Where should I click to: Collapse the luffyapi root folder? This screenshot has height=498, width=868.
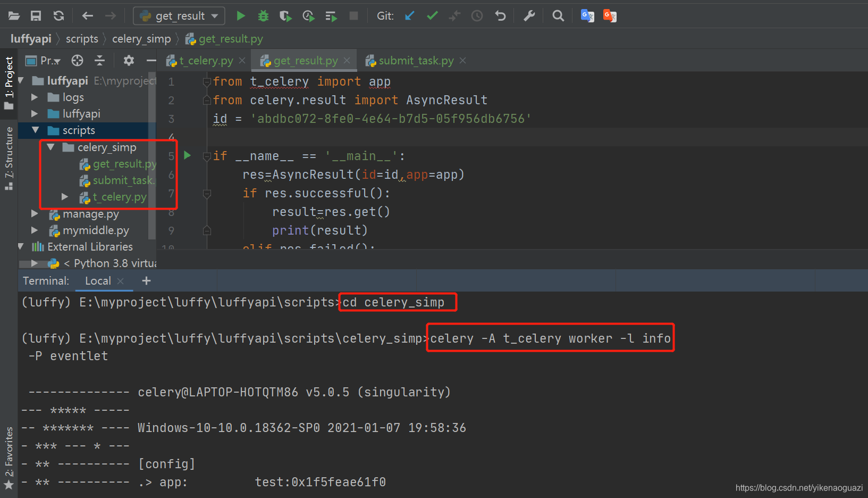click(x=21, y=81)
